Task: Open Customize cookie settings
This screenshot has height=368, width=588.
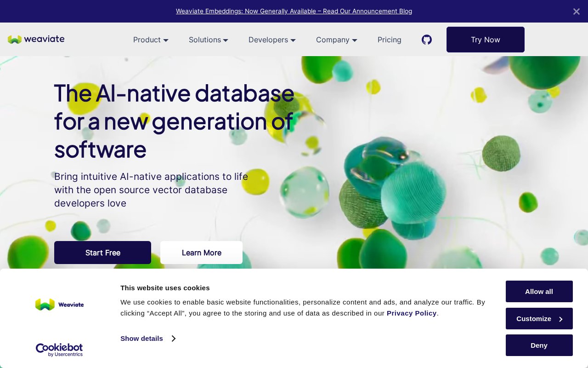Action: click(x=539, y=318)
